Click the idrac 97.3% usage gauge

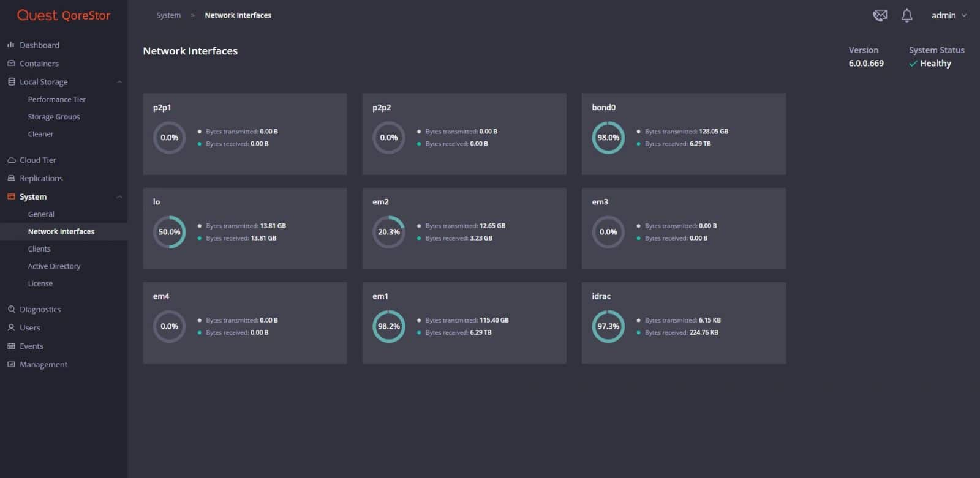(x=608, y=326)
